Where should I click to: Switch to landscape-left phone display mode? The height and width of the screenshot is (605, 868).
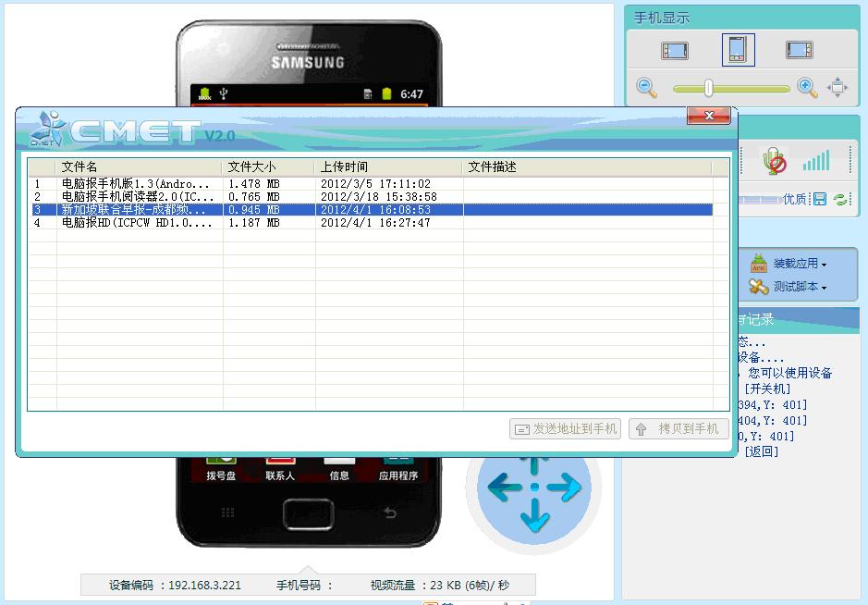coord(675,50)
